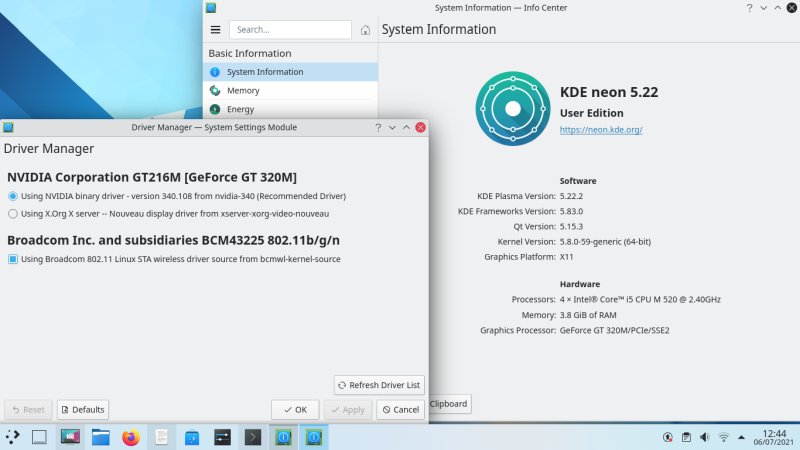The width and height of the screenshot is (800, 450).
Task: Click the Processors value Intel Core i5
Action: (640, 299)
